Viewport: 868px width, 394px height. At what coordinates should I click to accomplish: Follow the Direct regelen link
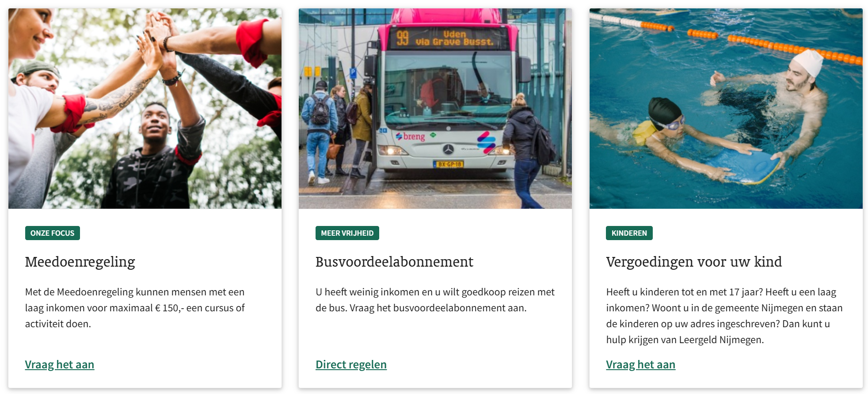click(351, 364)
